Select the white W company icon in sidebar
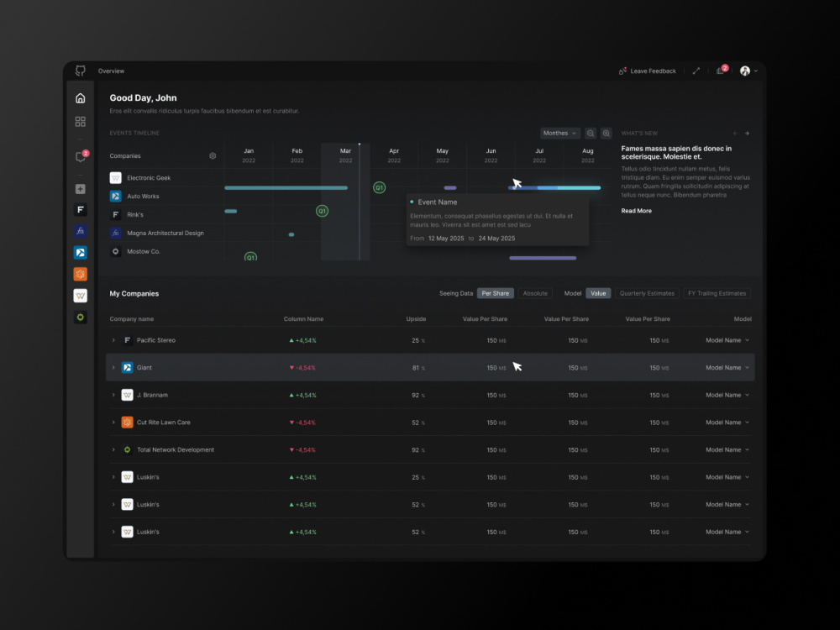This screenshot has height=630, width=840. 81,295
